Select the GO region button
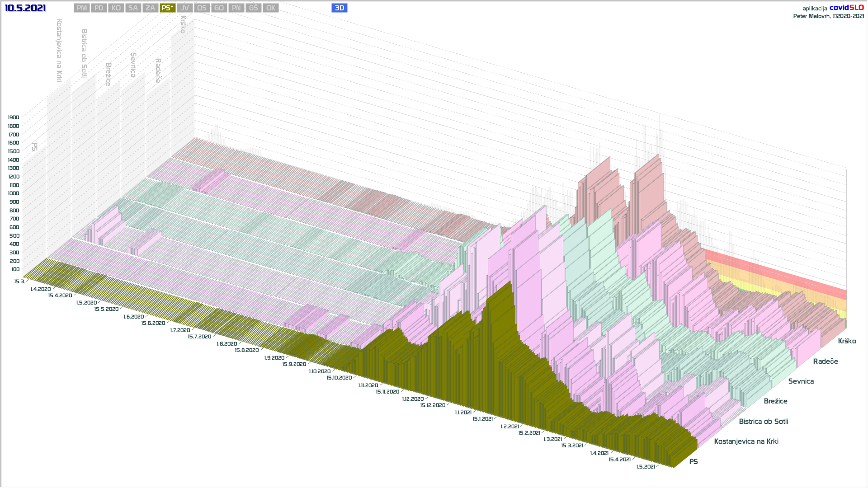The width and height of the screenshot is (868, 488). coord(219,8)
